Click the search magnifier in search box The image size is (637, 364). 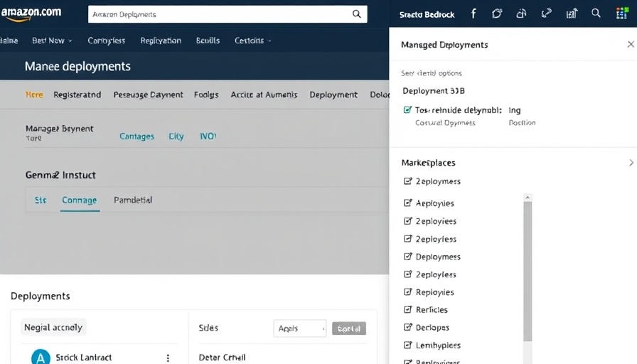356,14
